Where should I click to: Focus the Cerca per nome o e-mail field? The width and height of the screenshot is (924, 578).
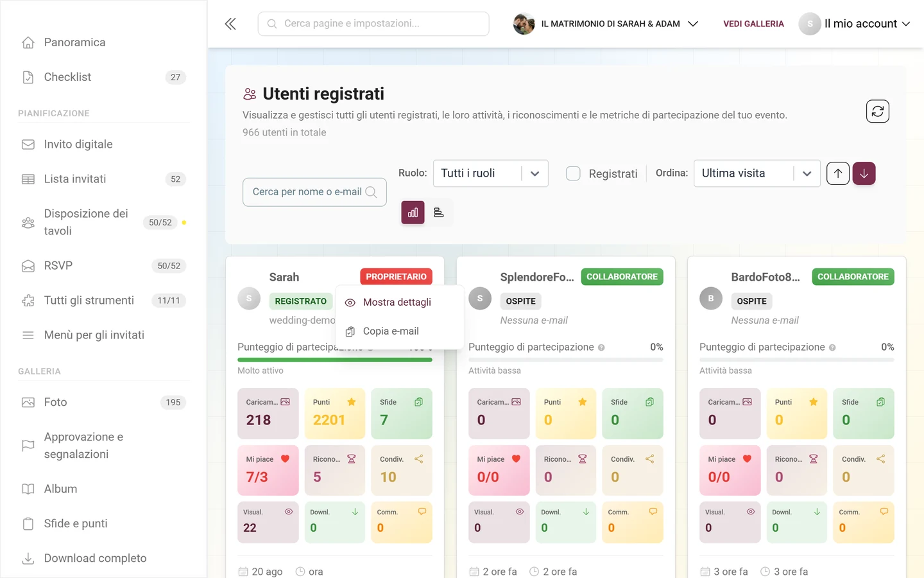pyautogui.click(x=314, y=192)
